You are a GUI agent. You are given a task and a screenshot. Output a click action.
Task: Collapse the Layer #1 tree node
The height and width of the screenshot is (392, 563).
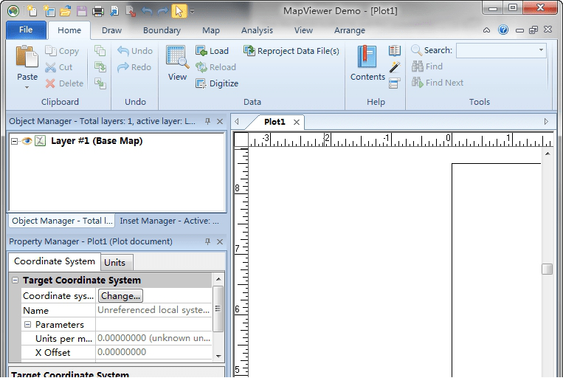coord(15,141)
